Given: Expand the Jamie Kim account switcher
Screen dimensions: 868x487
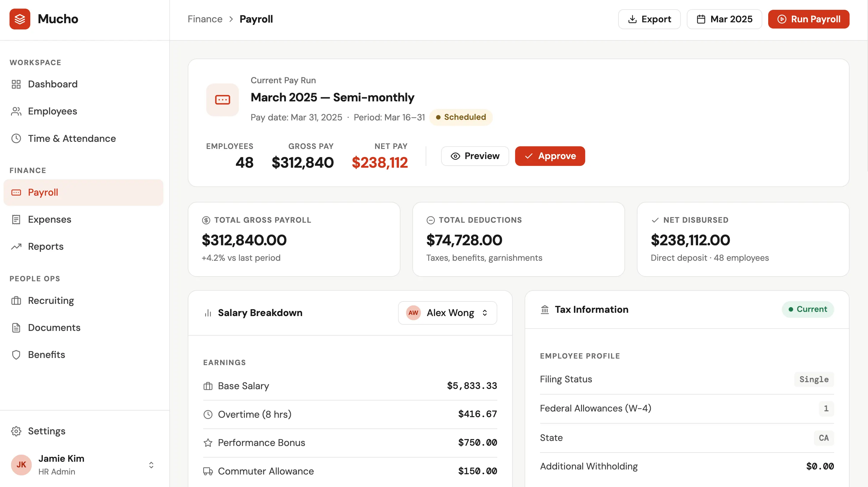Looking at the screenshot, I should 151,465.
